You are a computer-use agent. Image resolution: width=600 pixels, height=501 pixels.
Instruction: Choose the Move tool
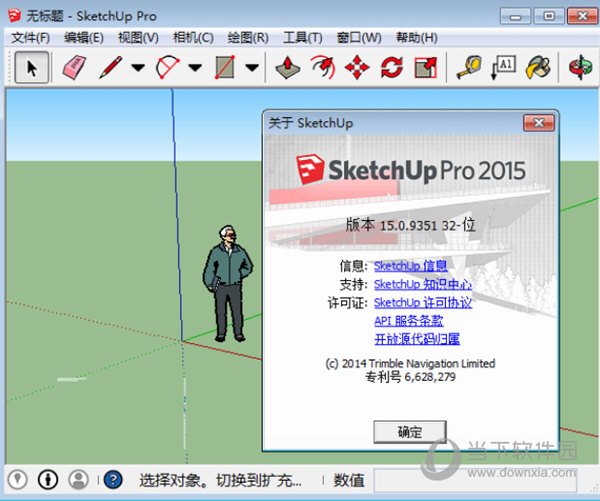coord(357,67)
